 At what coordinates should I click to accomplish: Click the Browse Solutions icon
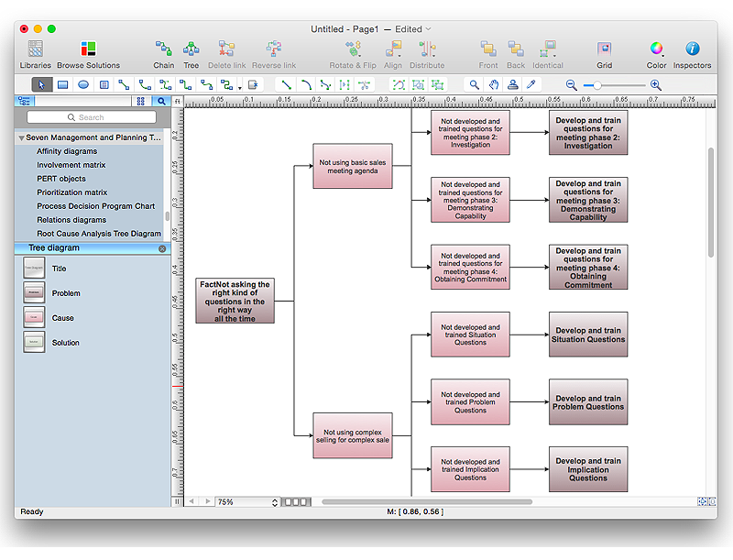click(x=88, y=49)
